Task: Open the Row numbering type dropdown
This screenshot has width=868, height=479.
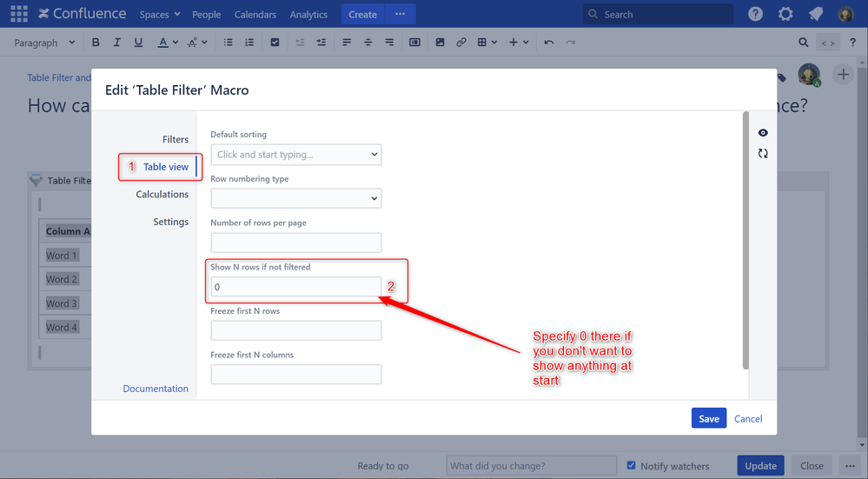Action: click(x=296, y=198)
